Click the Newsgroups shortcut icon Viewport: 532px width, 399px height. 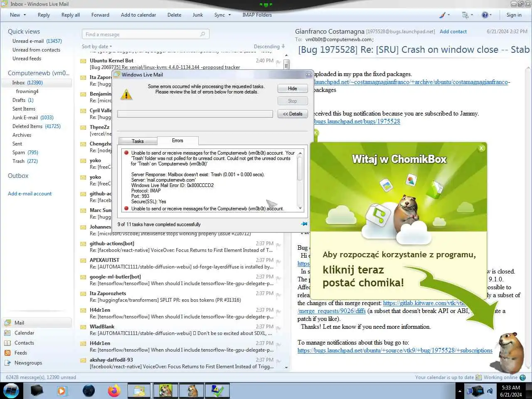7,363
